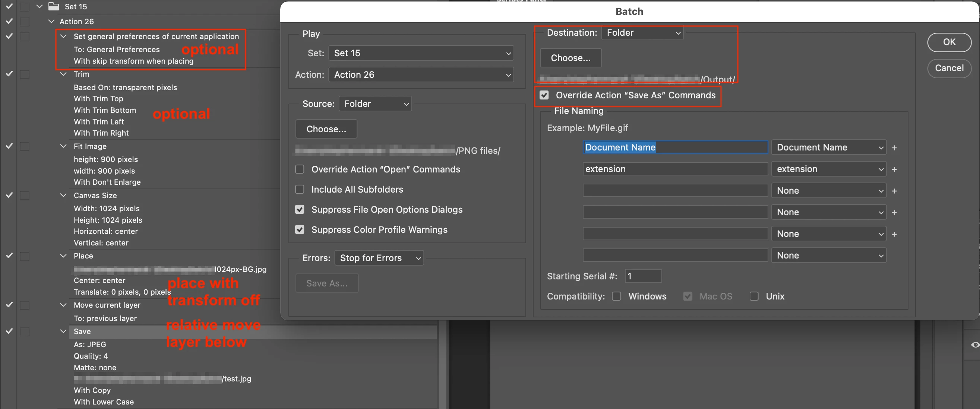Click the Set 15 folder icon
The height and width of the screenshot is (409, 980).
click(x=54, y=6)
